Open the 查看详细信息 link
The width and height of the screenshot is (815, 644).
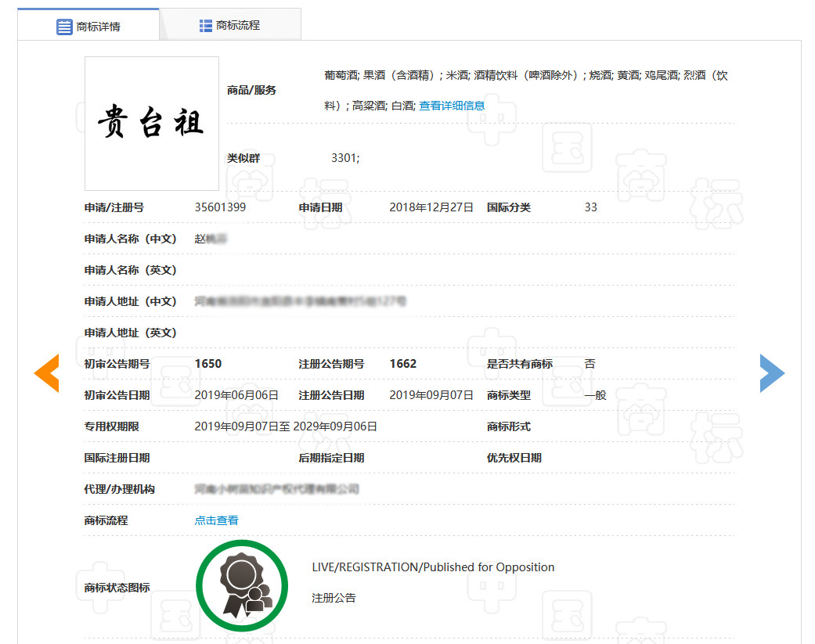452,106
